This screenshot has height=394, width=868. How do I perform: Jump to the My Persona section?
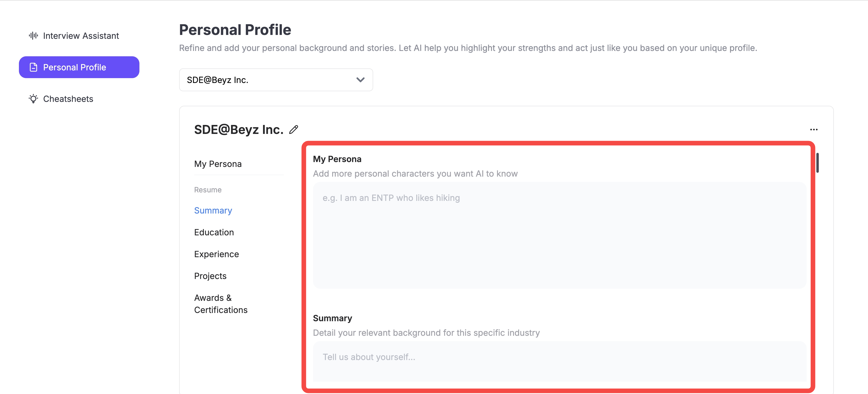click(218, 164)
